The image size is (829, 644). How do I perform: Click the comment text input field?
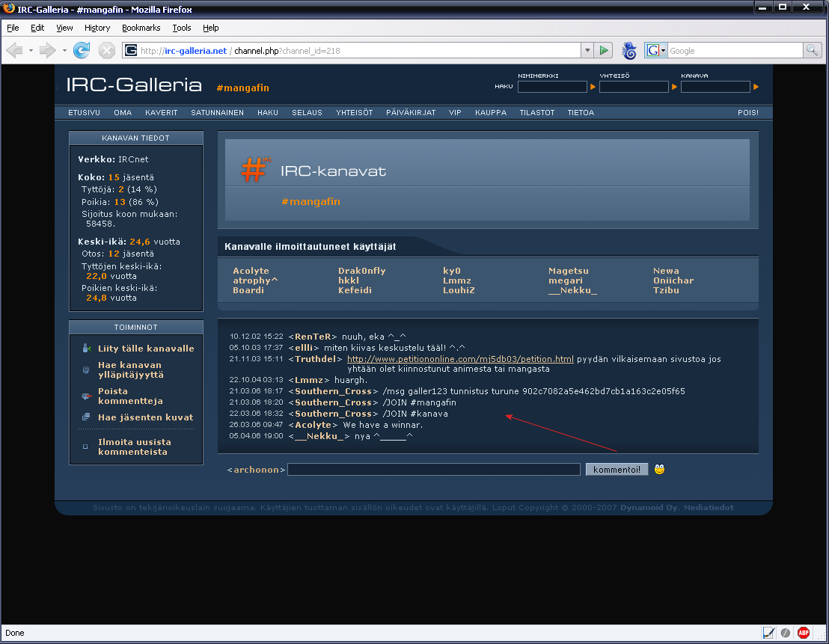click(433, 470)
